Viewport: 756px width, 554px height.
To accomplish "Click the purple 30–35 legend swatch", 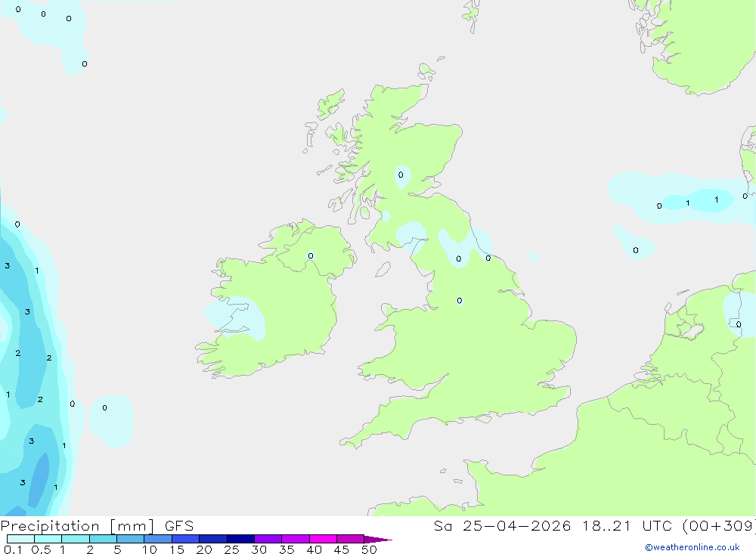I will [268, 539].
